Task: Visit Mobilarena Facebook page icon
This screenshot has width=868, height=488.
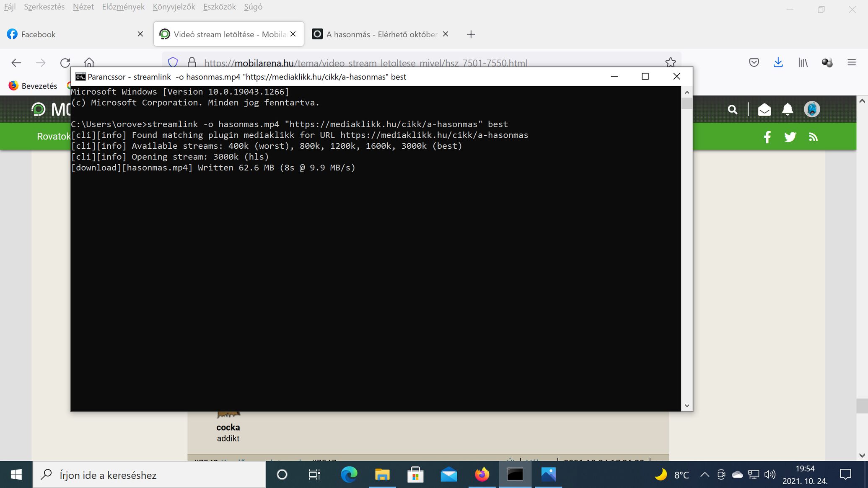Action: tap(767, 137)
